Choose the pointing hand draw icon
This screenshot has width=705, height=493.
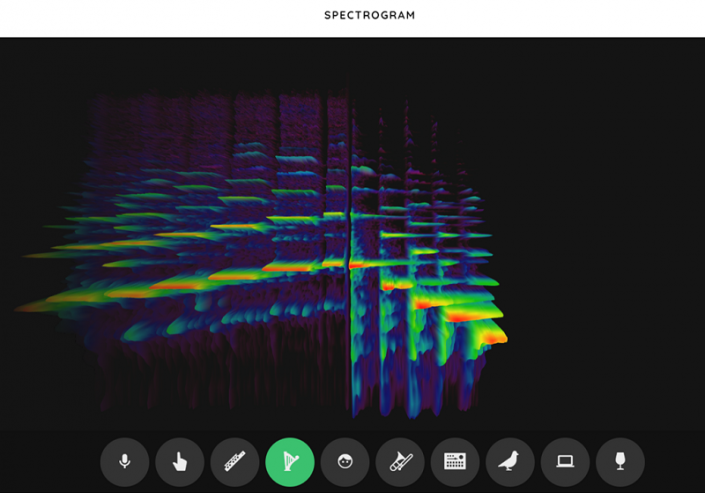tap(180, 462)
